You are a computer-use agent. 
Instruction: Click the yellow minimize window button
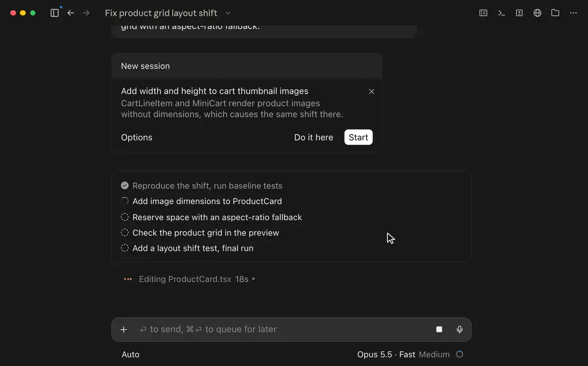pyautogui.click(x=23, y=13)
